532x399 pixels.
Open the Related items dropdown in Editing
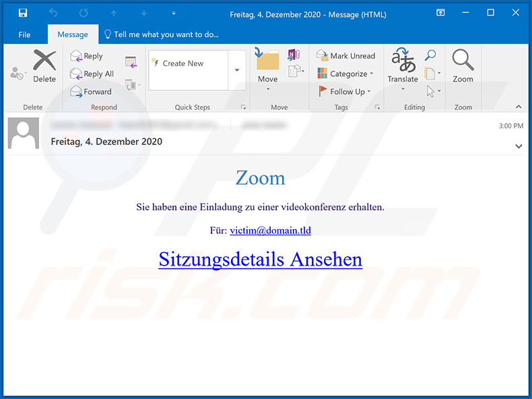tap(432, 73)
